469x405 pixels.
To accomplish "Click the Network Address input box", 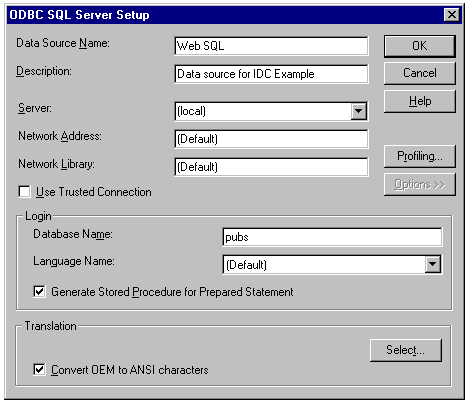I will pyautogui.click(x=271, y=139).
